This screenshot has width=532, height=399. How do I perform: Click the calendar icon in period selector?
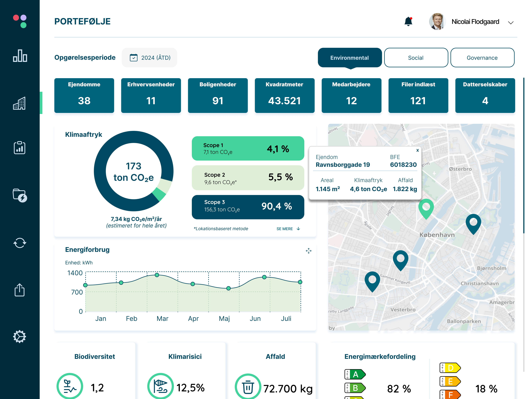pos(134,58)
